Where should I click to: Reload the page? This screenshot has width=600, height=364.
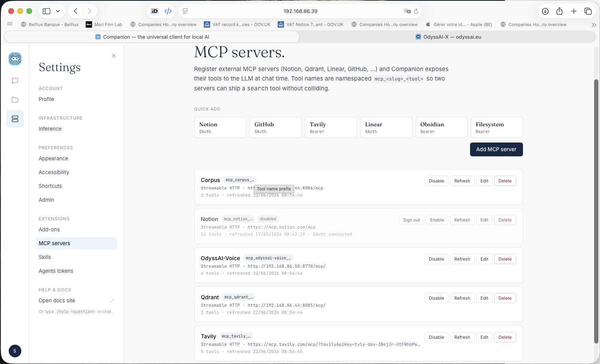pos(416,11)
